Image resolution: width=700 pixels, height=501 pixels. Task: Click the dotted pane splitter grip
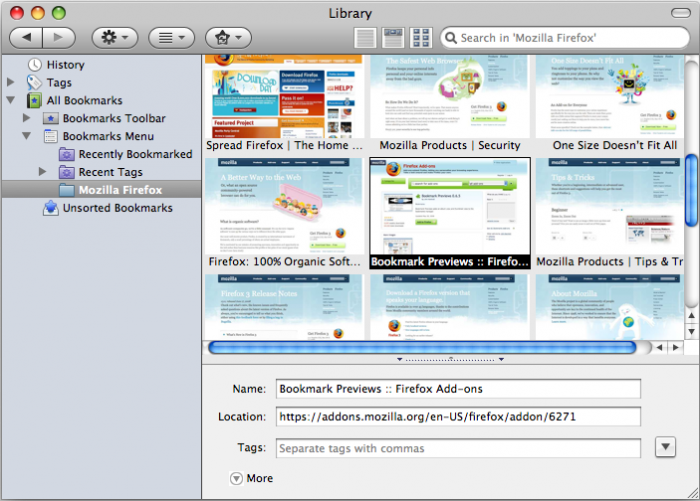[x=450, y=359]
